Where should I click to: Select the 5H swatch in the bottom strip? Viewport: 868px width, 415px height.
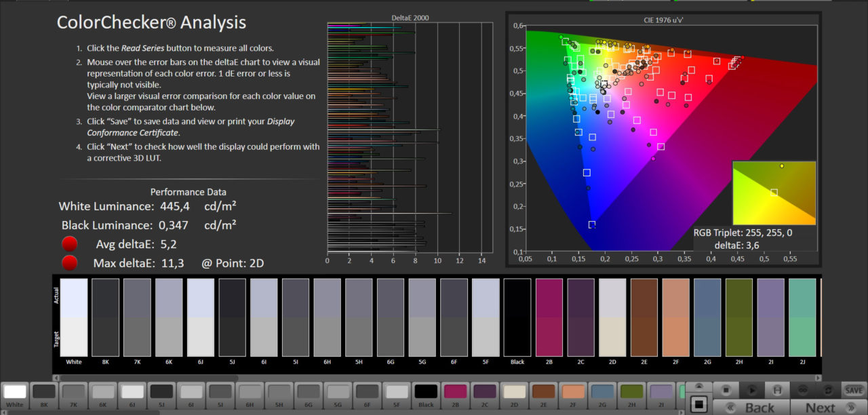coord(279,395)
